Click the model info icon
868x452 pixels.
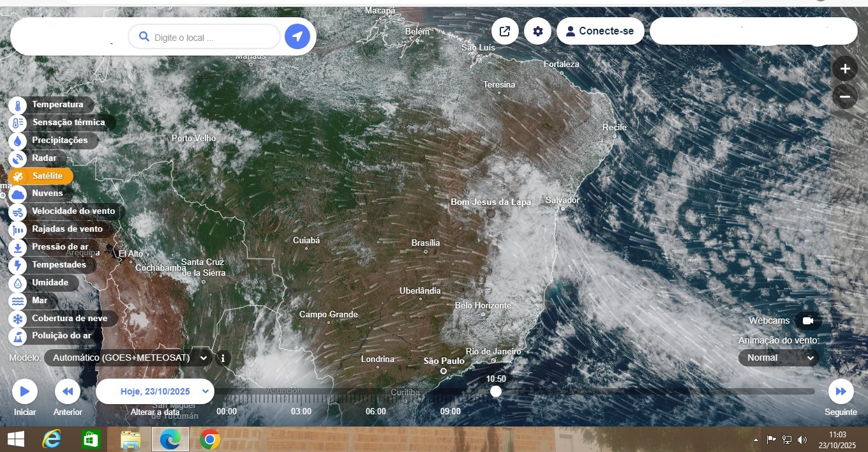click(223, 358)
